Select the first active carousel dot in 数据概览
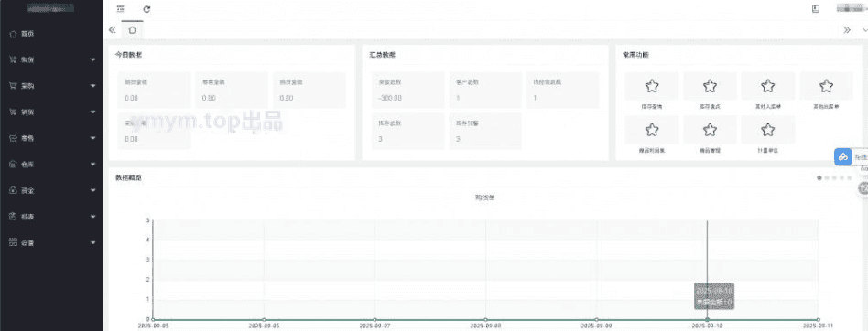868x331 pixels. 819,178
